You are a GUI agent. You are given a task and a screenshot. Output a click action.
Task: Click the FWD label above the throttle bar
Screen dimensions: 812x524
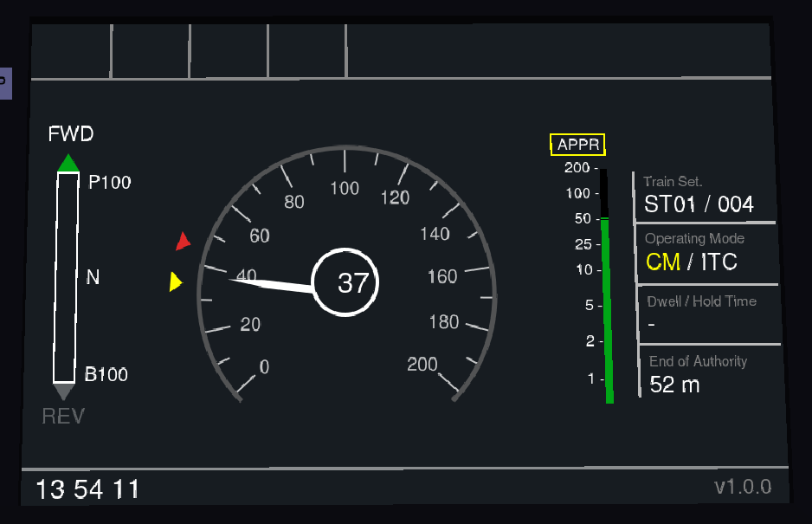(x=70, y=134)
